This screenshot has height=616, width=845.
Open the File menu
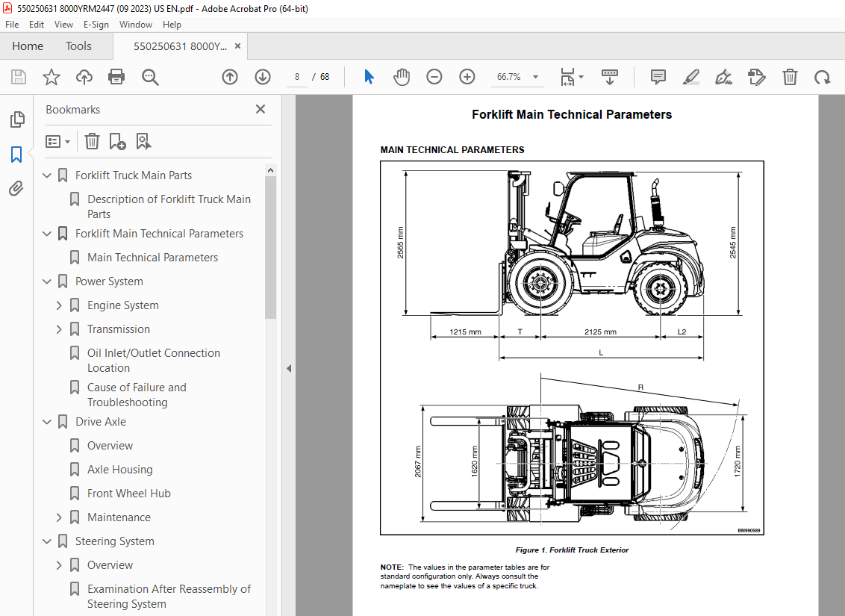coord(12,24)
